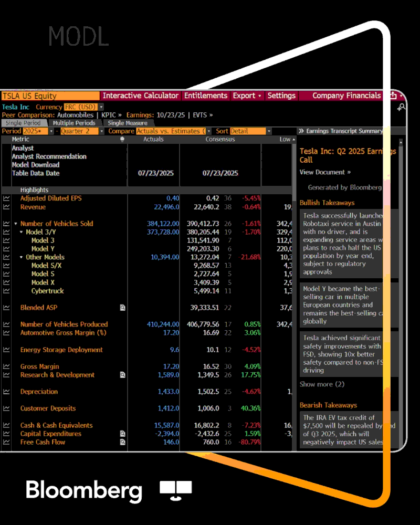Open chart icon for Revenue row
The image size is (420, 525).
(x=6, y=207)
